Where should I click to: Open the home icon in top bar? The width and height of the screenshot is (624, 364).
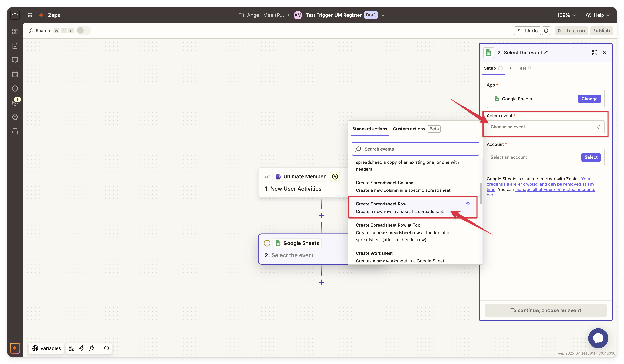15,15
